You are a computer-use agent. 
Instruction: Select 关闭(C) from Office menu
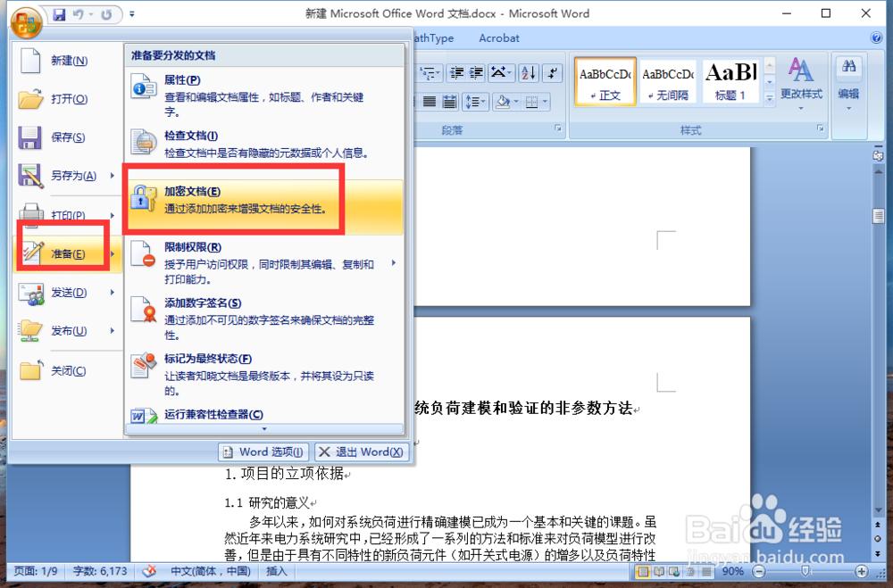click(x=68, y=371)
